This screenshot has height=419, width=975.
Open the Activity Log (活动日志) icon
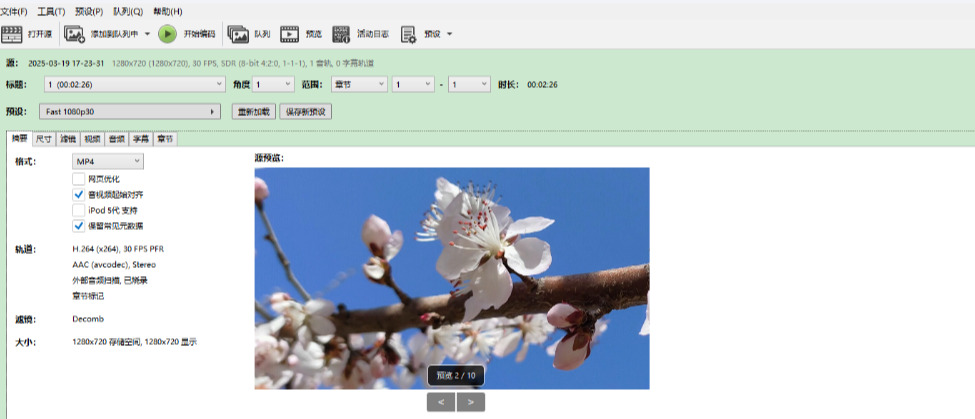point(341,34)
